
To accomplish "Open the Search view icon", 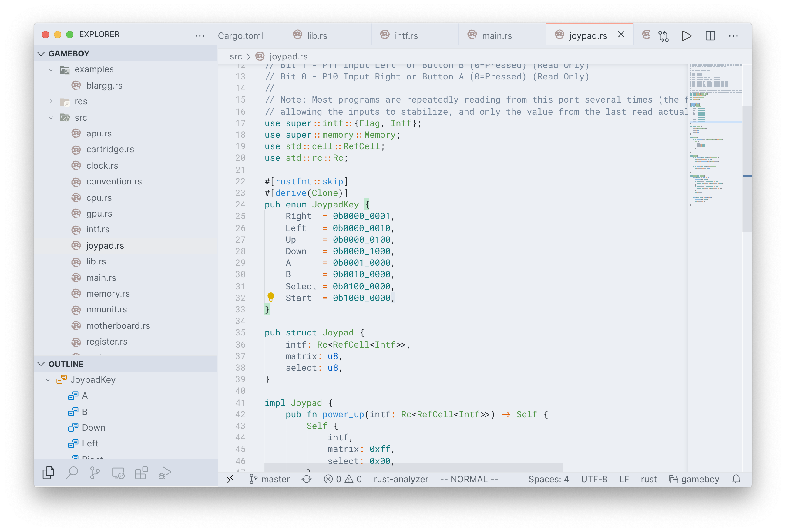I will [72, 473].
